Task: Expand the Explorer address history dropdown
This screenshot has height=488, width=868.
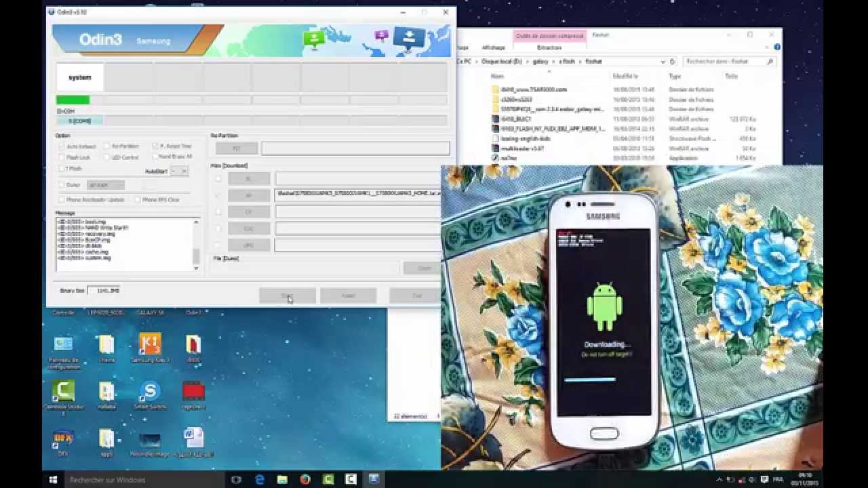Action: click(x=663, y=61)
